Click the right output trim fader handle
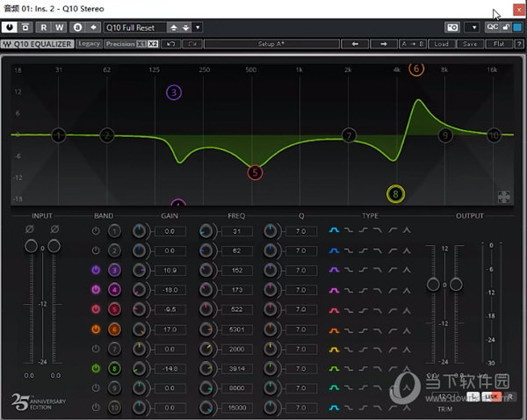 click(x=456, y=285)
